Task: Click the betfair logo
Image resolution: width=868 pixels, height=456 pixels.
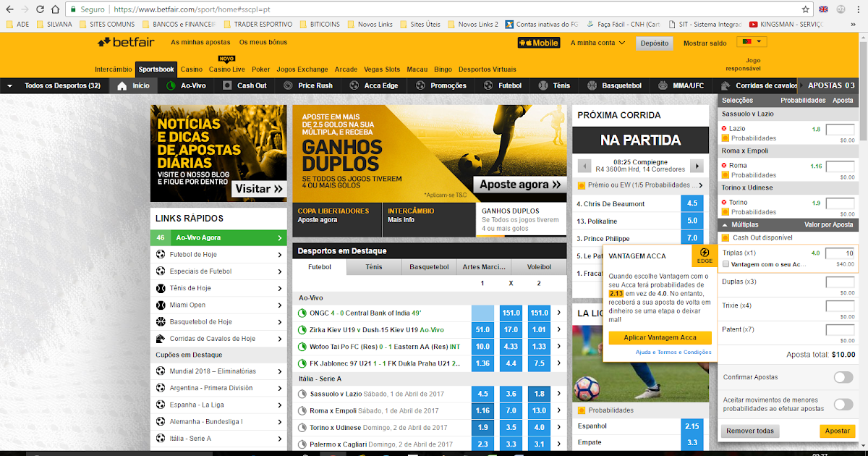Action: click(126, 43)
